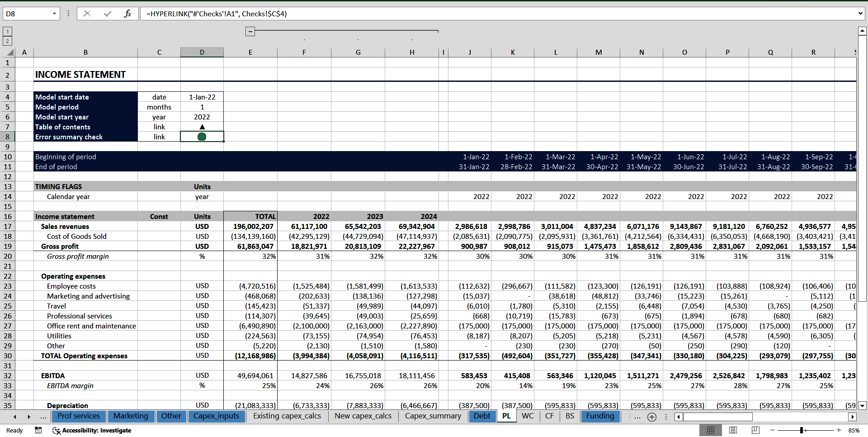Click the zoom slider handle
Image resolution: width=868 pixels, height=437 pixels.
pyautogui.click(x=801, y=430)
